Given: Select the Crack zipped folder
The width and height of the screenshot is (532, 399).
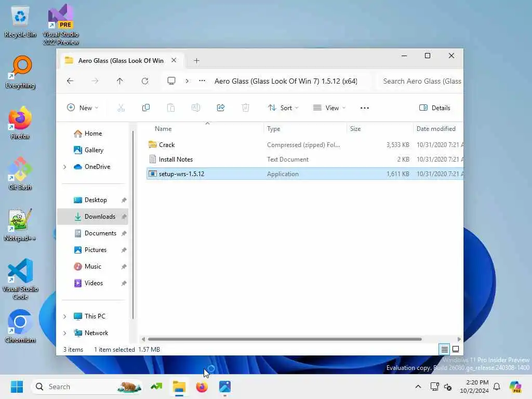Looking at the screenshot, I should 304,145.
